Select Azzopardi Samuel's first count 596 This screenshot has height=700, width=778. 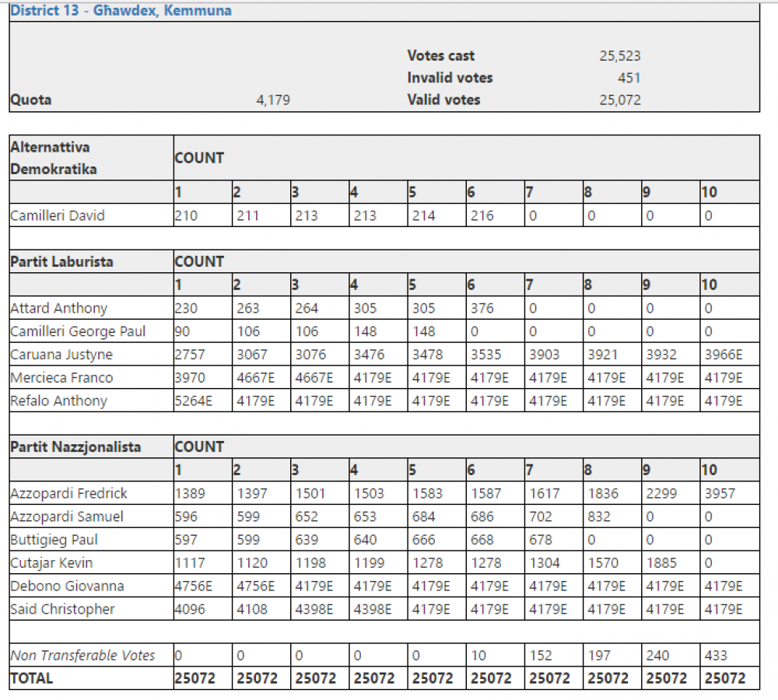coord(186,517)
